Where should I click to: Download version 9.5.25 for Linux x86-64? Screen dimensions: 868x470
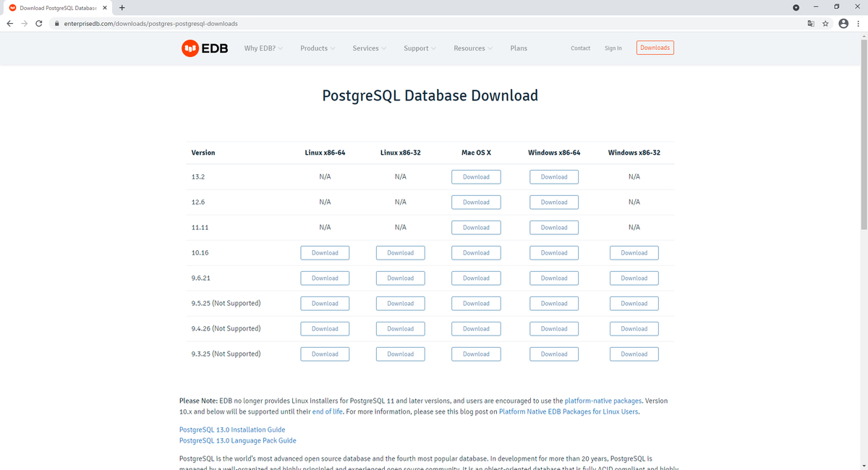pyautogui.click(x=325, y=304)
